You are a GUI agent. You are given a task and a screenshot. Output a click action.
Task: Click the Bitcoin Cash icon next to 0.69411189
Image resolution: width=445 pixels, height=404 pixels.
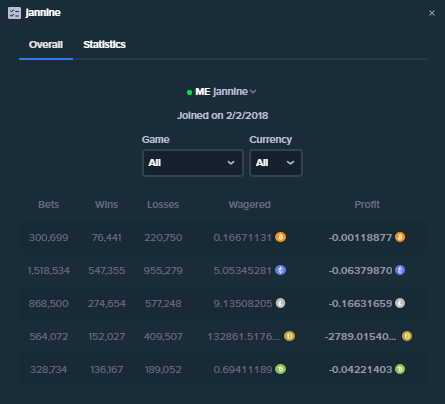(280, 369)
